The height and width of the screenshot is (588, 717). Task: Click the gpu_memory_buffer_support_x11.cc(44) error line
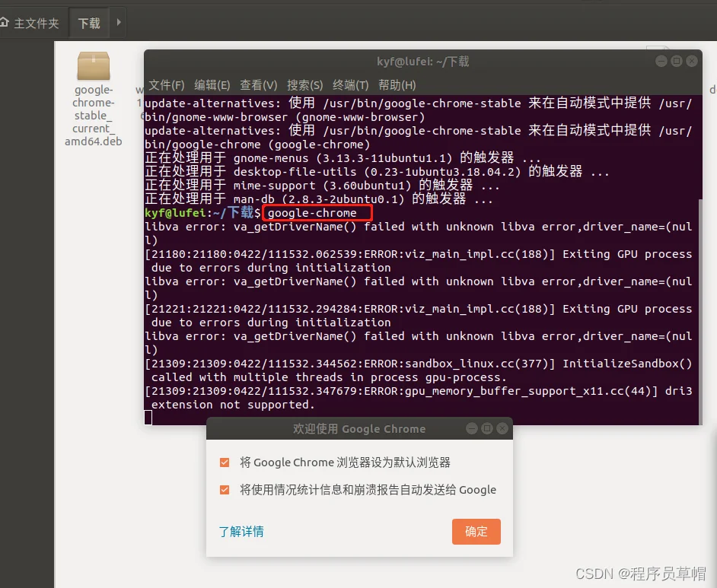pos(419,391)
